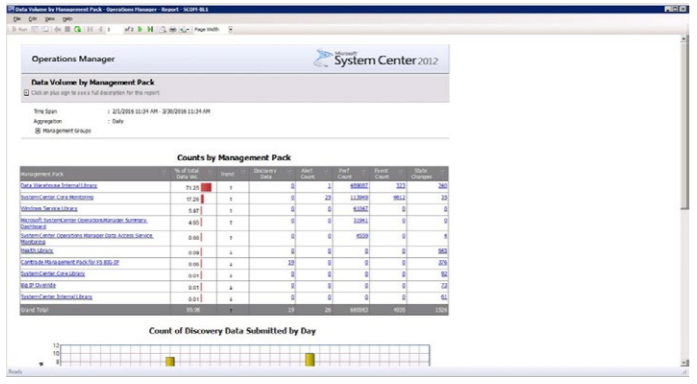
Task: Sort by Alert Count column arrow
Action: (x=326, y=172)
